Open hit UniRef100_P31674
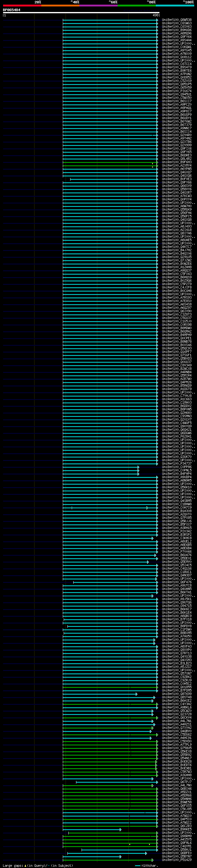Image resolution: width=197 pixels, height=868 pixels. 176,91
